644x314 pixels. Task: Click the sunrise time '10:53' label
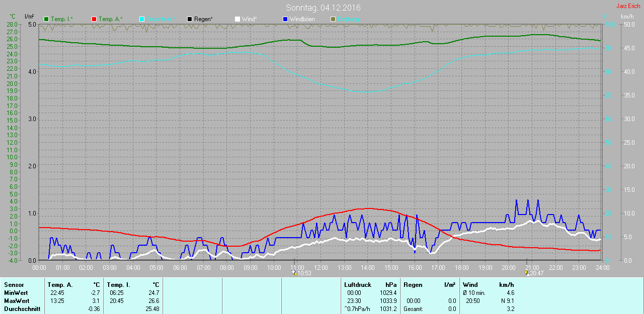304,273
